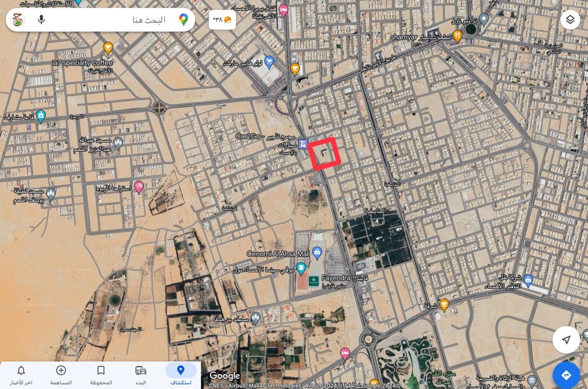Select the Fayendra store marker
This screenshot has width=588, height=389.
pos(314,281)
